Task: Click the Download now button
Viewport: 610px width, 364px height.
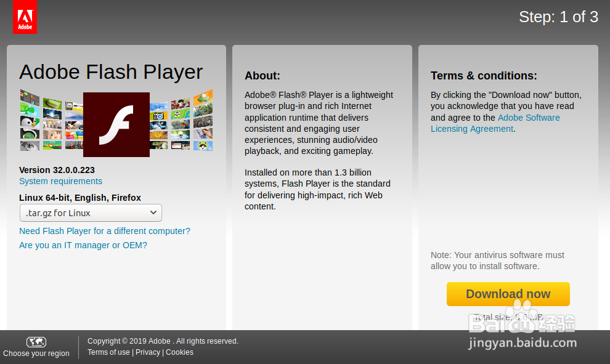Action: pos(508,294)
